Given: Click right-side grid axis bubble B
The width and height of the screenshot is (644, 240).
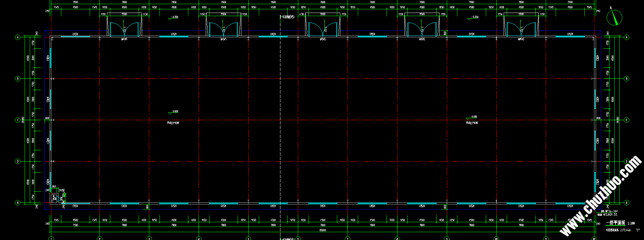Looking at the screenshot, I should coord(627,79).
